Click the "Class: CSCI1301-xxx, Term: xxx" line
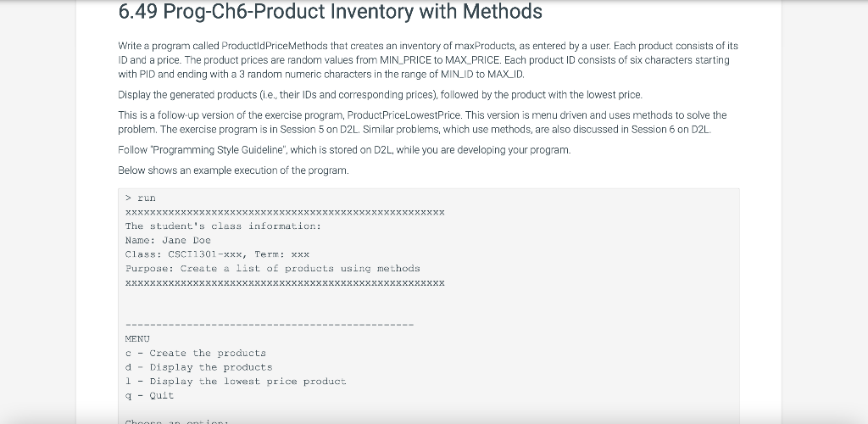Viewport: 868px width, 424px height. pos(217,254)
